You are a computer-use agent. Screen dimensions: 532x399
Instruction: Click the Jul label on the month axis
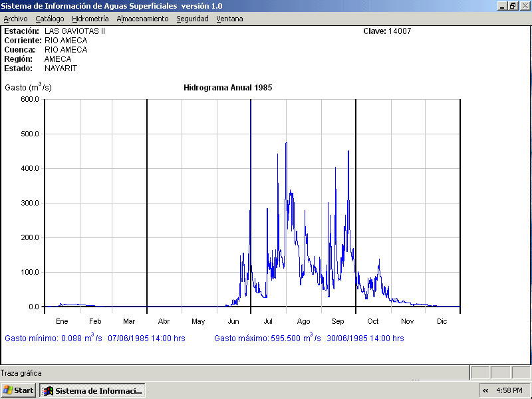268,321
